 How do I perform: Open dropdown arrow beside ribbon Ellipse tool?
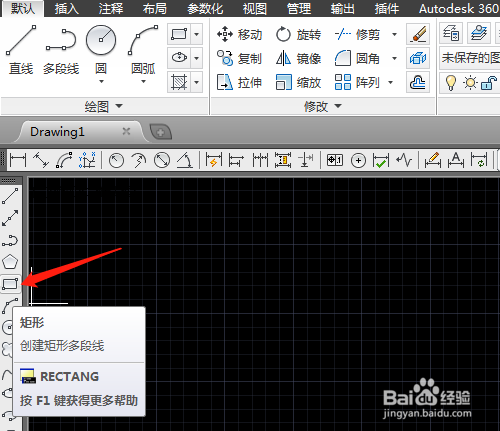[197, 58]
